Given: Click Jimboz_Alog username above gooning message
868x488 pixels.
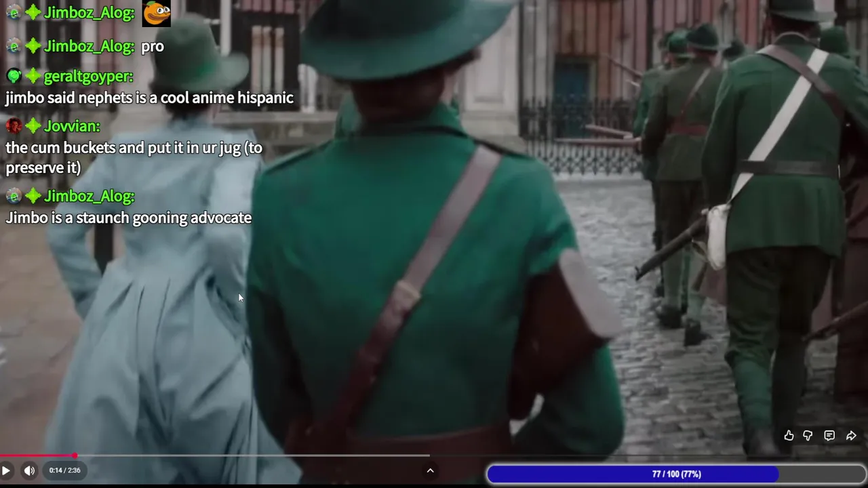Looking at the screenshot, I should [x=90, y=196].
